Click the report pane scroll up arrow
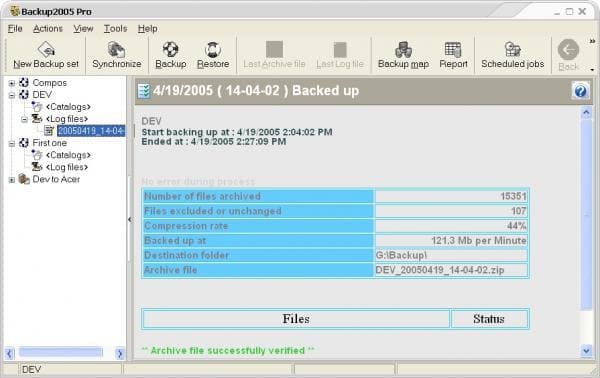The width and height of the screenshot is (600, 378). [586, 112]
